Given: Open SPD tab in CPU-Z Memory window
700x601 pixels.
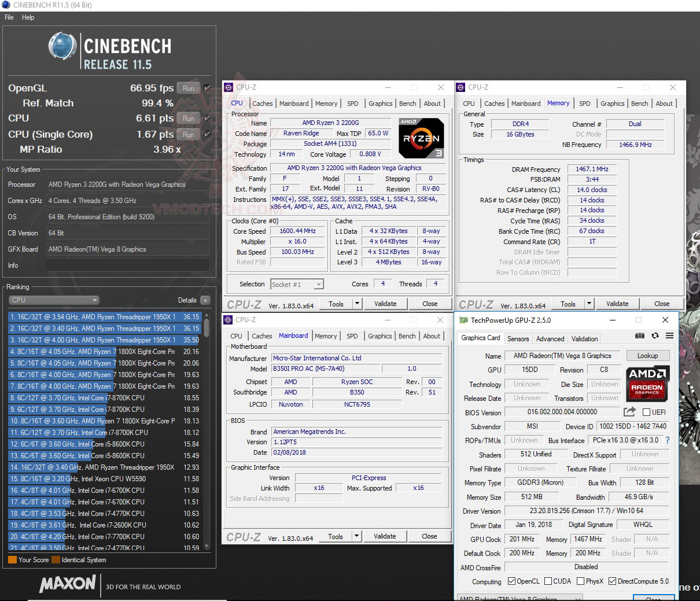Looking at the screenshot, I should [x=585, y=104].
